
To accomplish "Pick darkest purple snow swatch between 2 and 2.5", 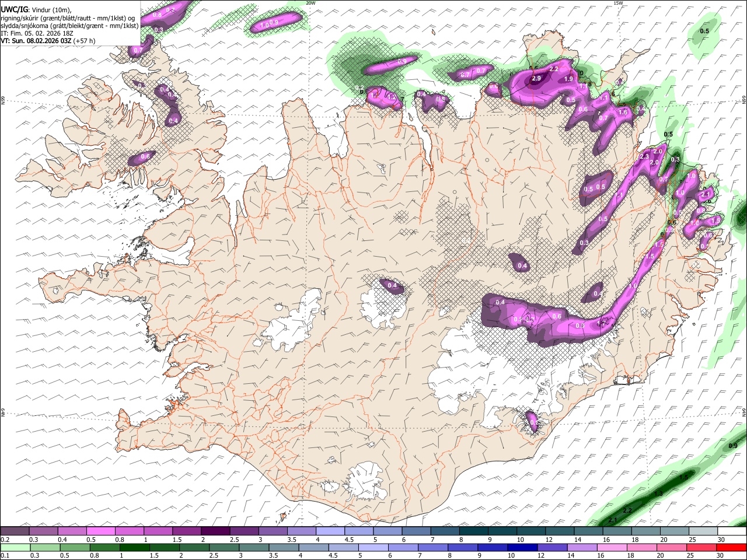I will click(x=215, y=531).
